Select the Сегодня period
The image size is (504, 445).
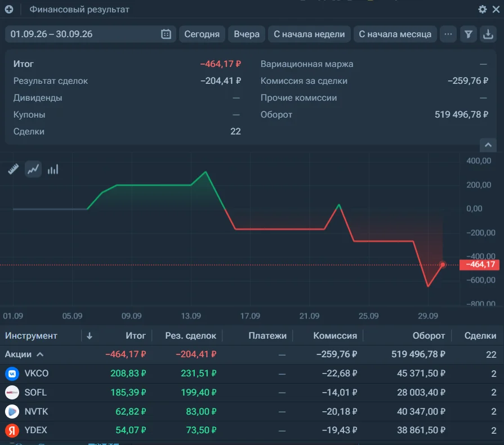[x=202, y=34]
